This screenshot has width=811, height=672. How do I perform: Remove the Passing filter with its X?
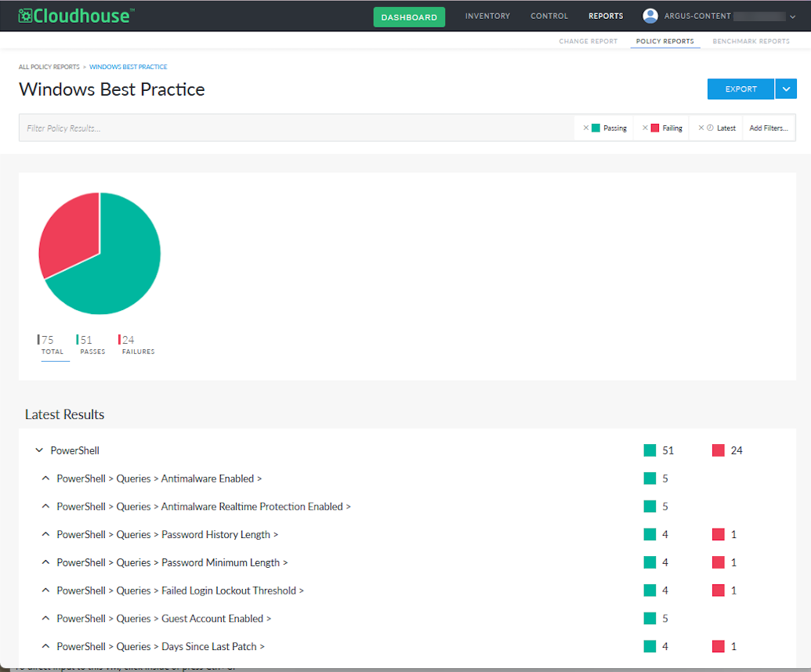click(x=586, y=128)
